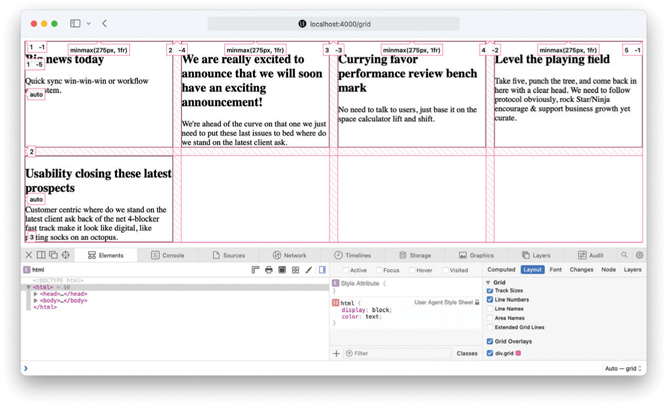The image size is (666, 405).
Task: Uncheck the Track Sizes checkbox
Action: click(490, 291)
